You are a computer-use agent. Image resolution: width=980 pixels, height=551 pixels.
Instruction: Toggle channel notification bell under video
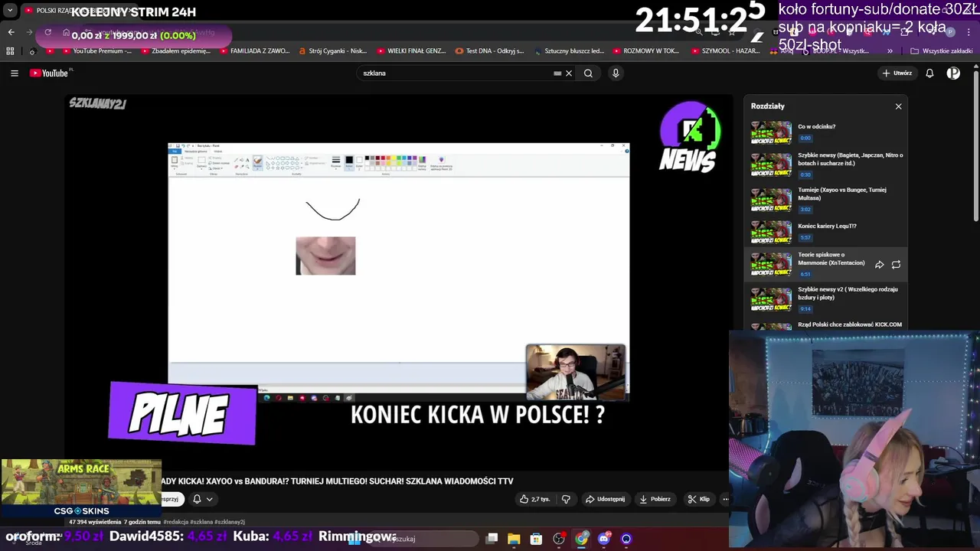(197, 499)
